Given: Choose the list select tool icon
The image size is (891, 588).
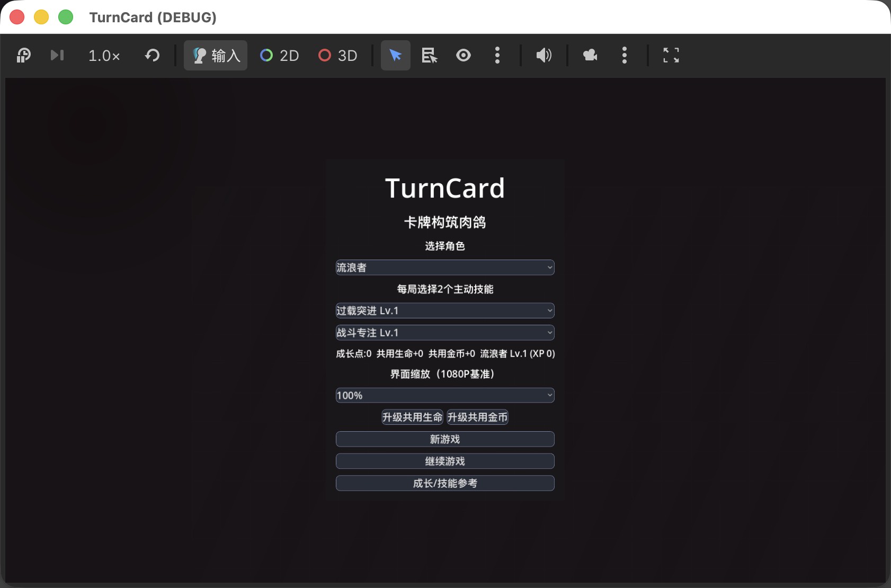Looking at the screenshot, I should click(x=430, y=55).
